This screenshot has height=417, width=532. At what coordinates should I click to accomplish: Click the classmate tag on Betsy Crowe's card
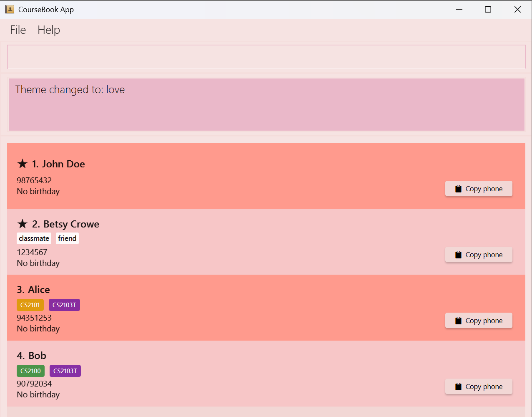point(34,238)
